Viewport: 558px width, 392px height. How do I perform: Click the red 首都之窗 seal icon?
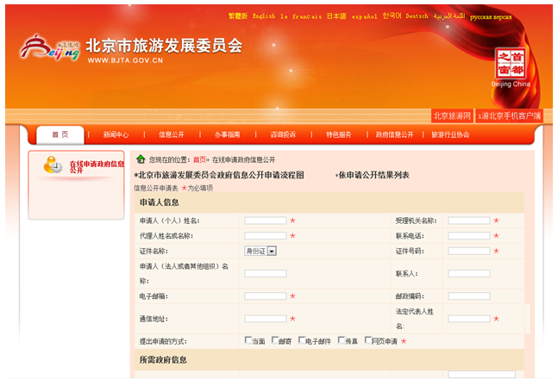coord(510,64)
